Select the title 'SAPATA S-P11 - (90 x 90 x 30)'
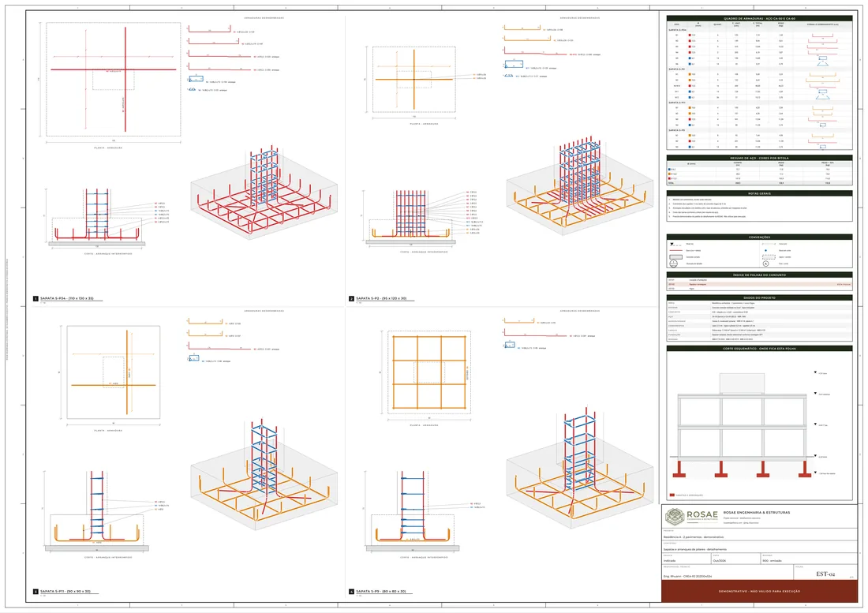Viewport: 868px width, 613px height. (x=65, y=592)
